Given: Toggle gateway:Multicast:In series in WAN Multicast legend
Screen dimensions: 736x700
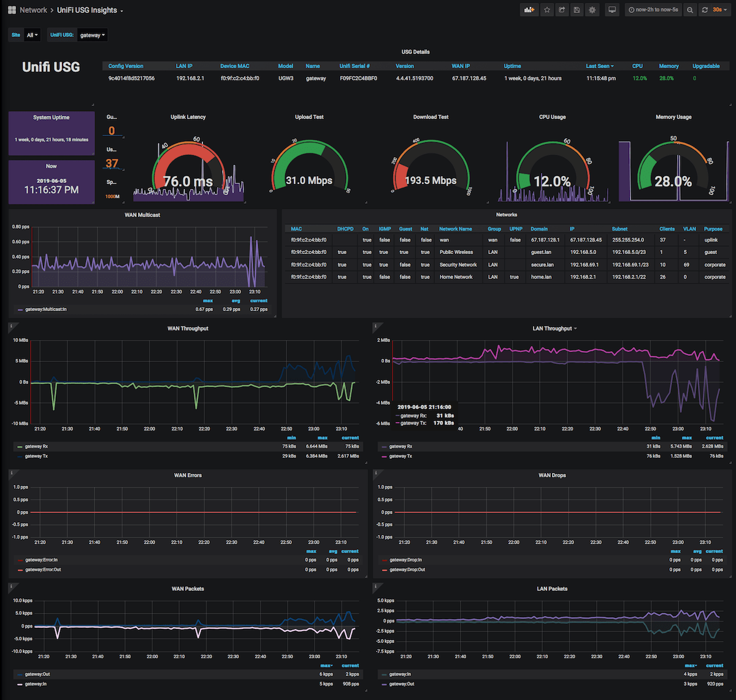Looking at the screenshot, I should point(45,309).
